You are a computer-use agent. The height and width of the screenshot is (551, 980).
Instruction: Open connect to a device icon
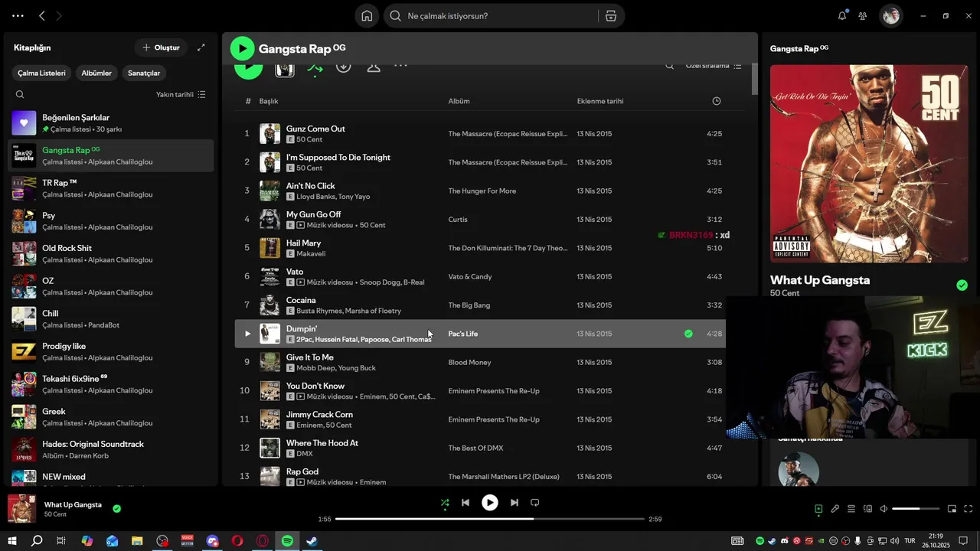(867, 509)
